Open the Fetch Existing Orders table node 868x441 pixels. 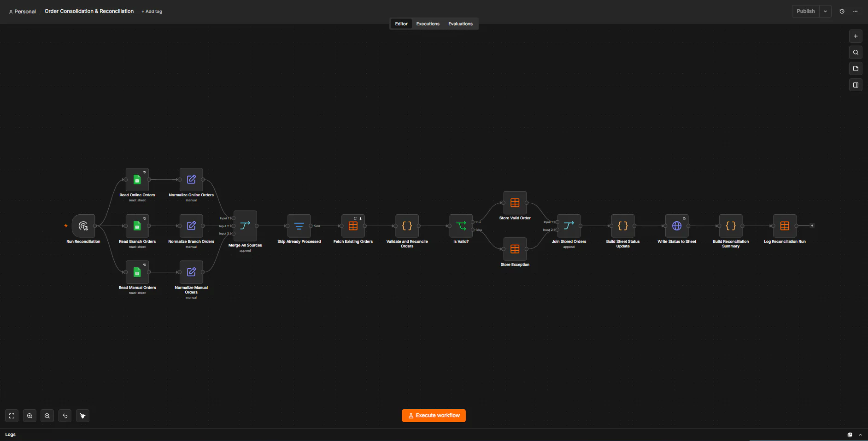tap(353, 226)
